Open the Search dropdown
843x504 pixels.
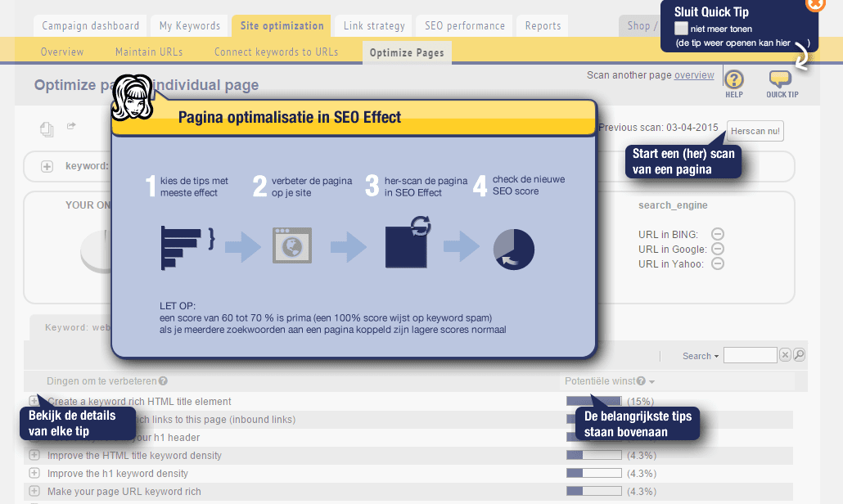coord(701,356)
